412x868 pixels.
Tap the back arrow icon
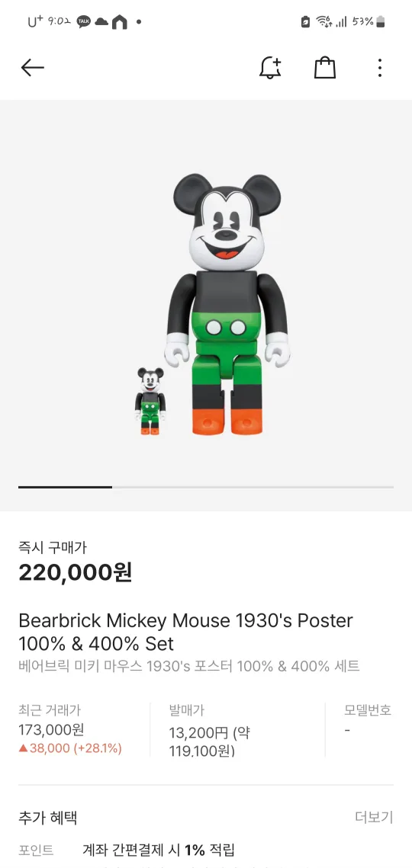[32, 68]
